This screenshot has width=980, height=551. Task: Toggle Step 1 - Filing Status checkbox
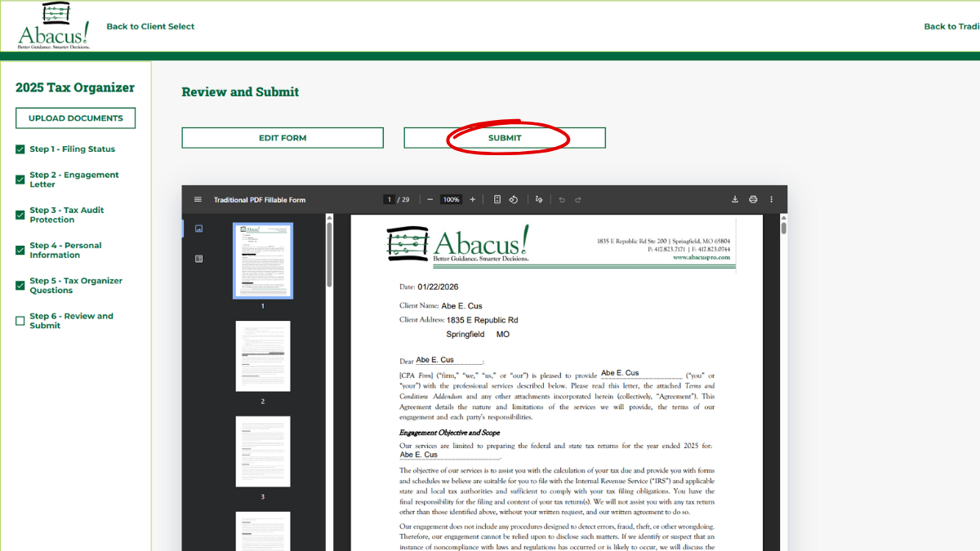(20, 150)
